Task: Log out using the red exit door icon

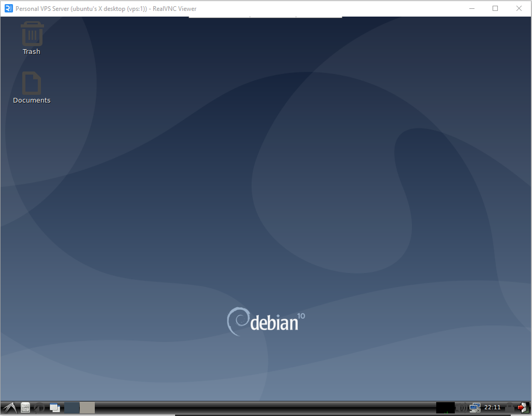Action: coord(523,408)
